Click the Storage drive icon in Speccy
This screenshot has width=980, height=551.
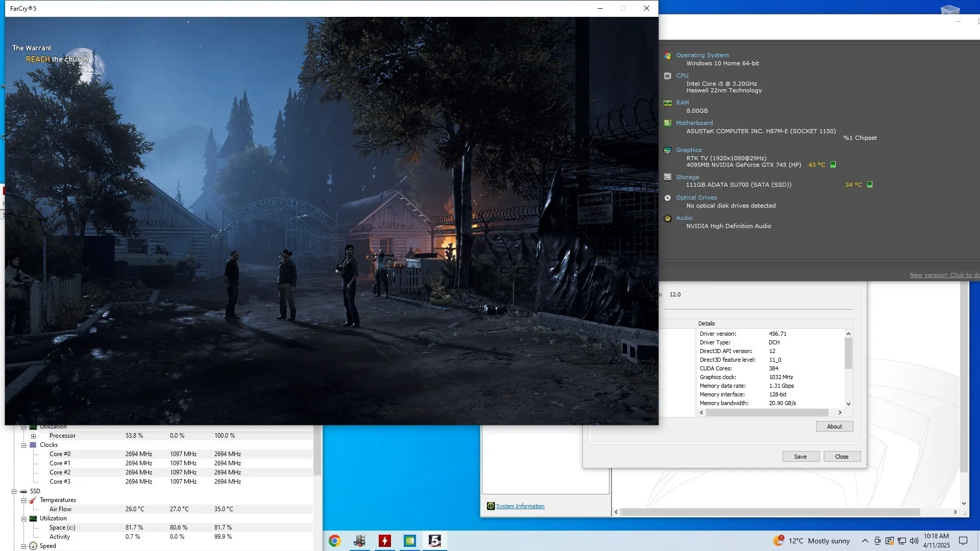pyautogui.click(x=668, y=178)
